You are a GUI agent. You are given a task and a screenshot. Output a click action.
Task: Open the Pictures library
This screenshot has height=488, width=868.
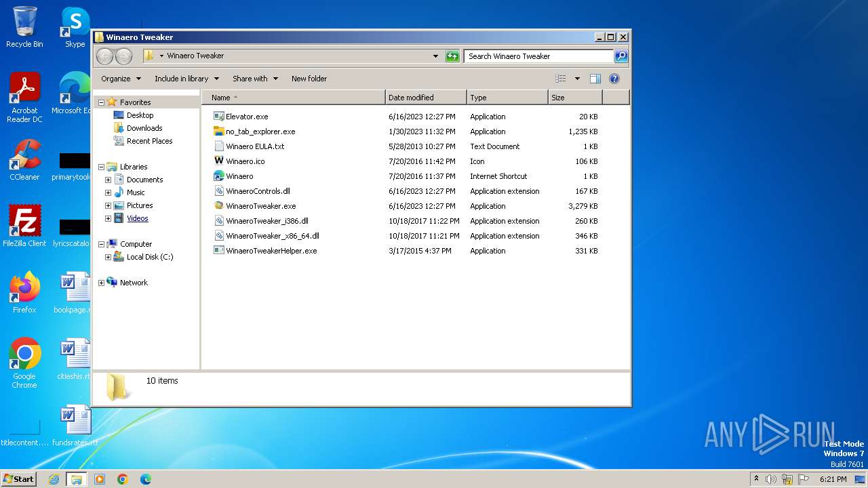140,205
